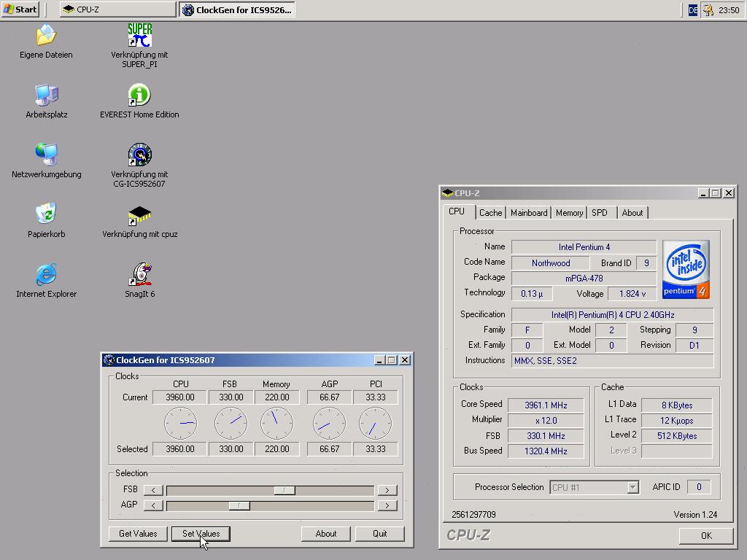Screen dimensions: 747x560
Task: Click Quit button in ClockGen
Action: coord(379,534)
